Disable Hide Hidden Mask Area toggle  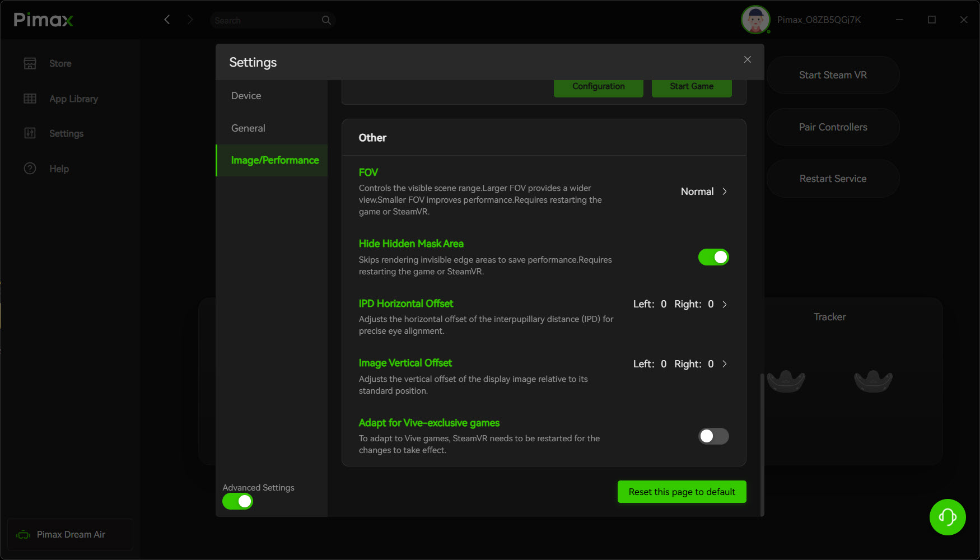point(713,257)
